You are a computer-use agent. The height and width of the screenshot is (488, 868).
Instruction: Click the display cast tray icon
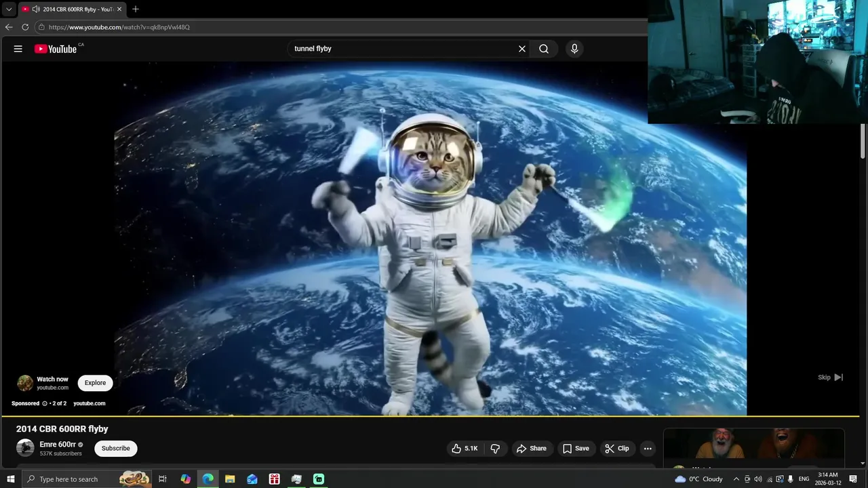tap(780, 479)
